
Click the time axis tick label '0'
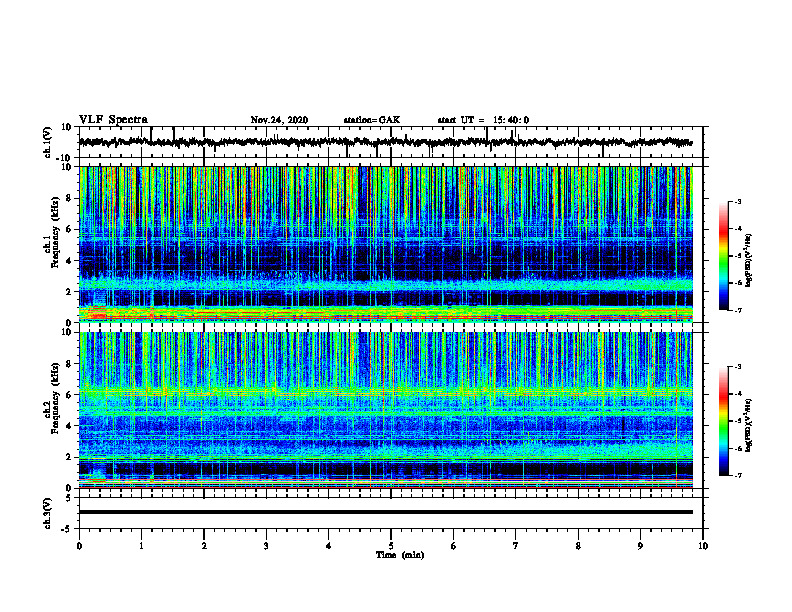(x=79, y=546)
